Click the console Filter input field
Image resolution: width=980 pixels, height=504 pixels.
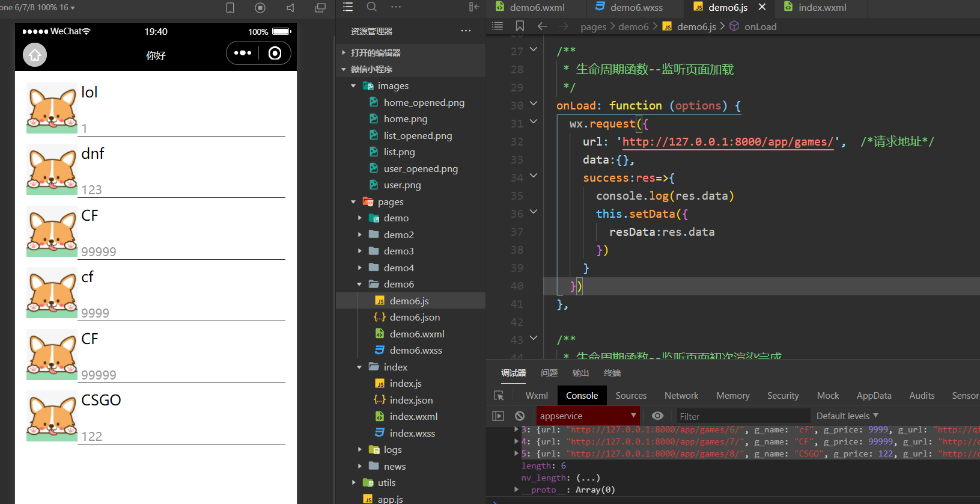pos(743,416)
